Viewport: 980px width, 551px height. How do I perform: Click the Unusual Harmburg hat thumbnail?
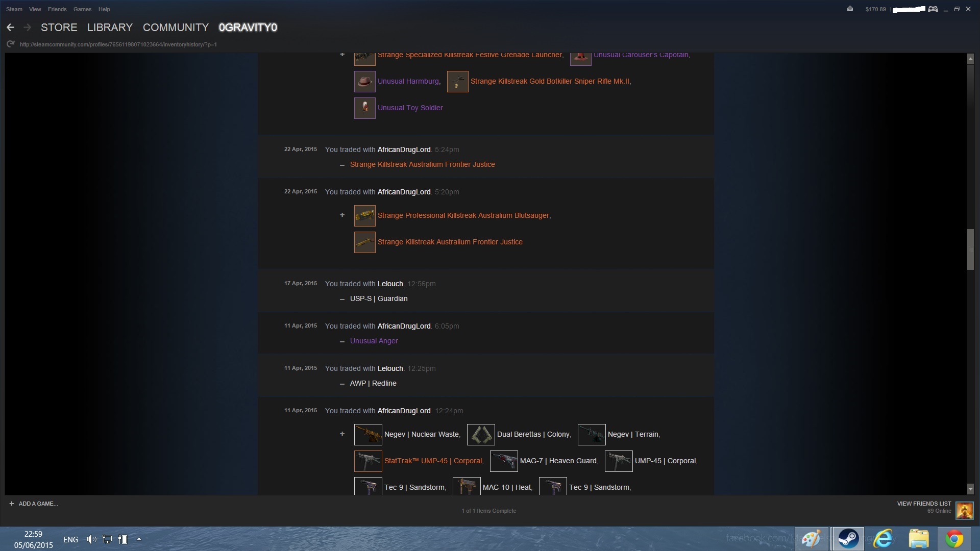point(364,82)
